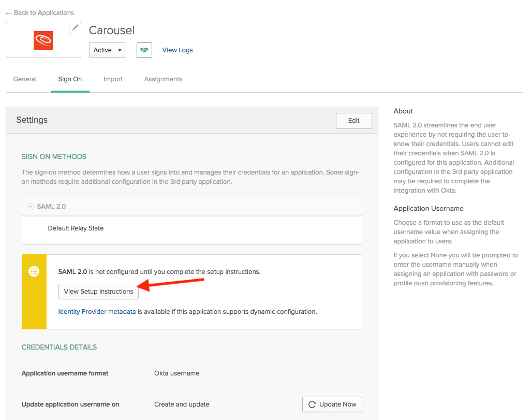Click the Edit button in Settings
The height and width of the screenshot is (420, 531).
click(x=354, y=121)
